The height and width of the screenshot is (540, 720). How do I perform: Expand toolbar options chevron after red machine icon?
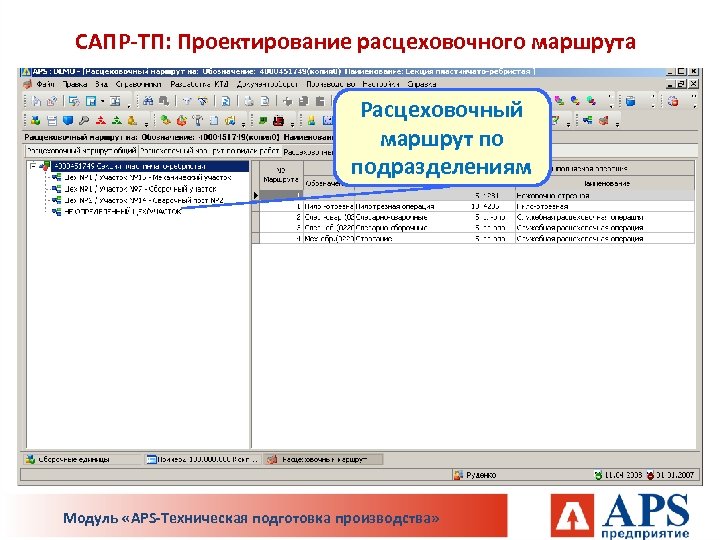292,124
